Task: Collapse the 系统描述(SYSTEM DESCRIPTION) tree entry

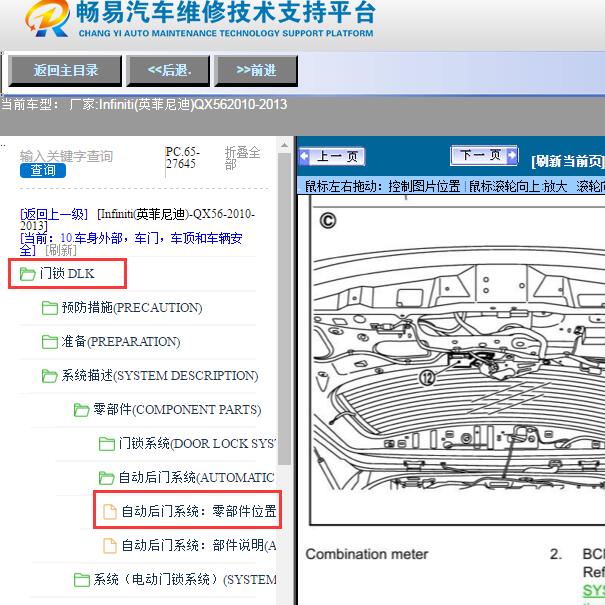Action: tap(160, 375)
